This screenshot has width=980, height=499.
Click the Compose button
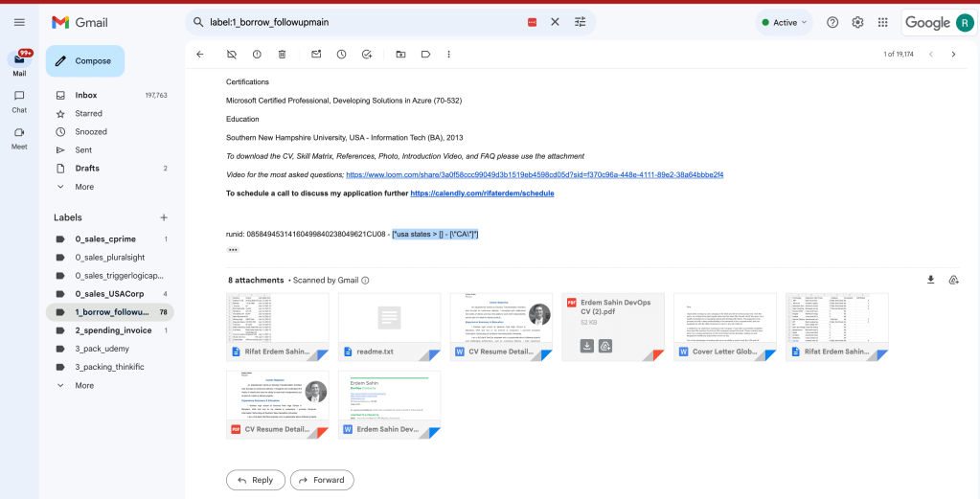click(85, 60)
